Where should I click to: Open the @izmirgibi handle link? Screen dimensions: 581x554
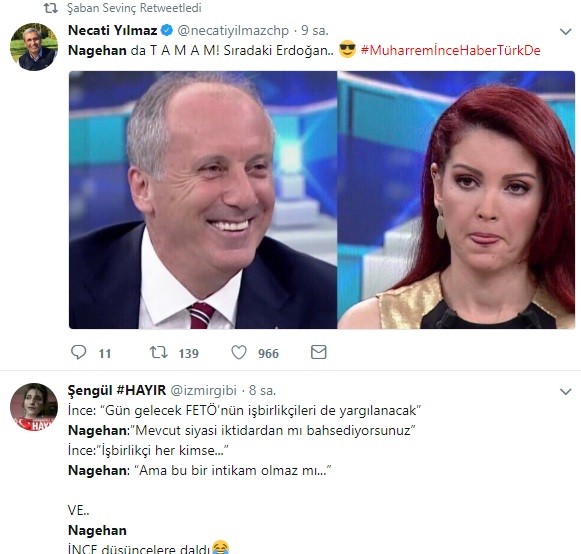(x=203, y=390)
